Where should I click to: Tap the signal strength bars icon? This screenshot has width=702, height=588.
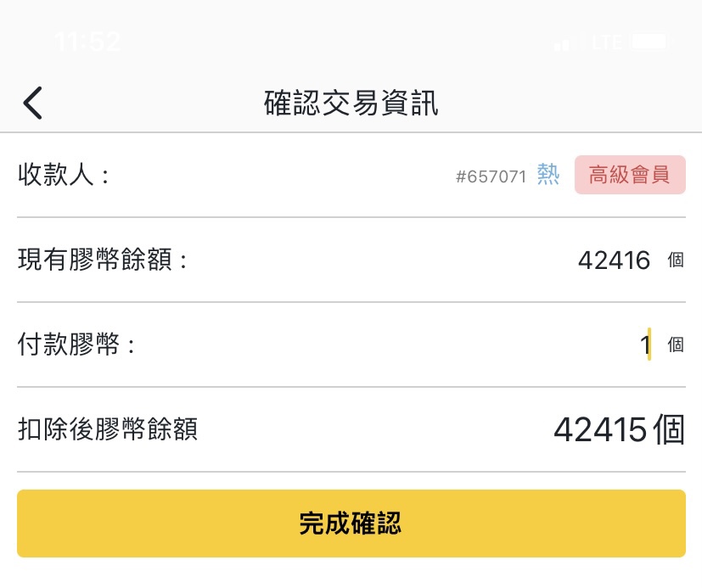(569, 42)
